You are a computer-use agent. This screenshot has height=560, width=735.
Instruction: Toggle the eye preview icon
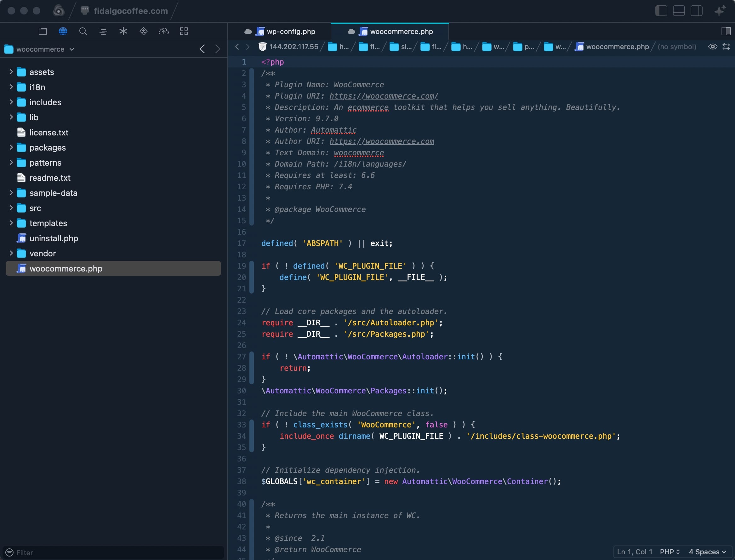pos(713,47)
